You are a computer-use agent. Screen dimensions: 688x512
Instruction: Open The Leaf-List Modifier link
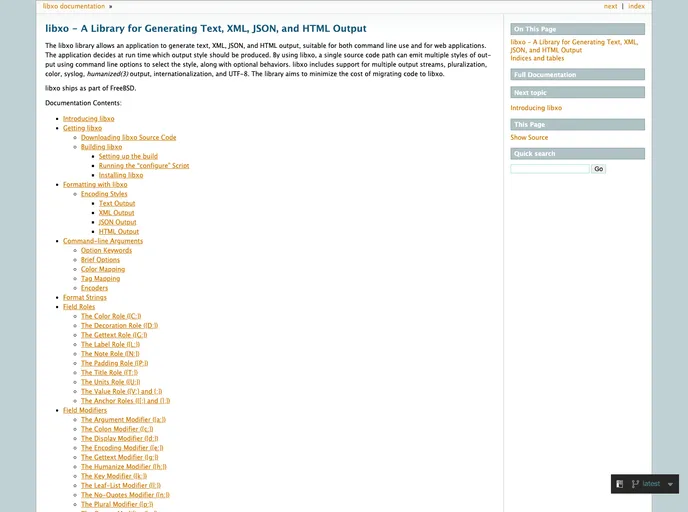tap(121, 486)
